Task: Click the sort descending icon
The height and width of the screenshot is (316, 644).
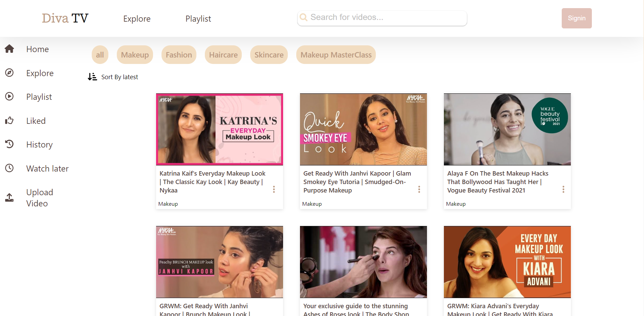Action: point(92,77)
